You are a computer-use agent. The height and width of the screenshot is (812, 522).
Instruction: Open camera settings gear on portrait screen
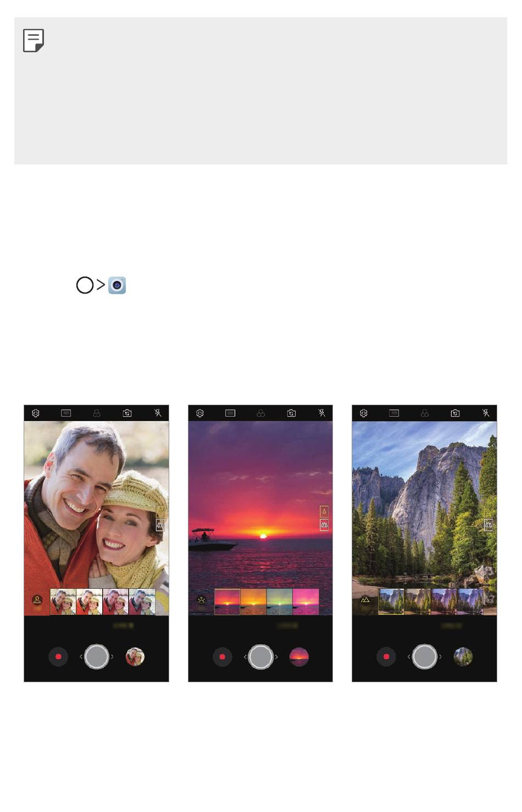click(x=36, y=413)
